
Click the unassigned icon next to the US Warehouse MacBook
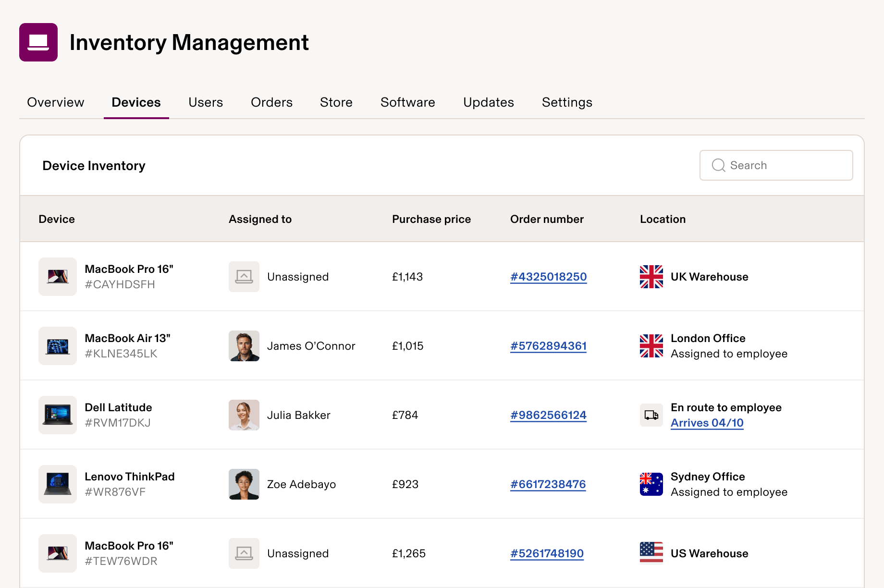(244, 553)
